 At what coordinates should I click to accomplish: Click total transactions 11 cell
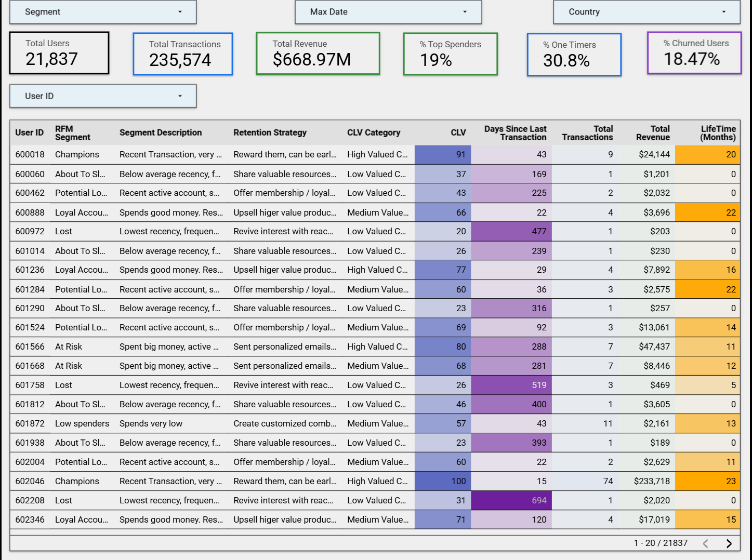pos(585,423)
